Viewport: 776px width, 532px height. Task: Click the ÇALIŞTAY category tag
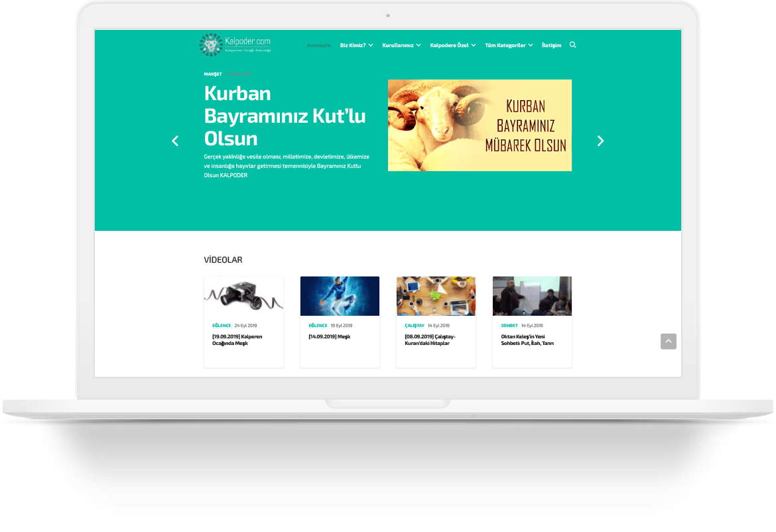pos(415,326)
